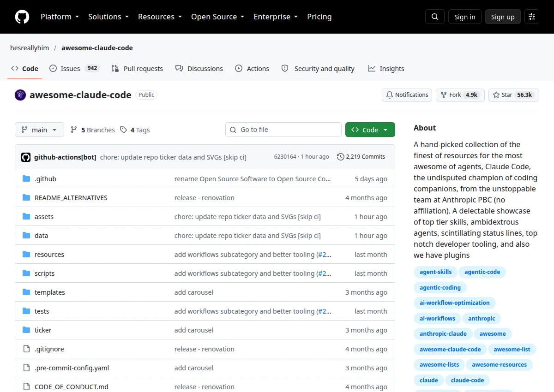The image size is (554, 392).
Task: Click the awesome-claude-code repository avatar
Action: pyautogui.click(x=20, y=95)
